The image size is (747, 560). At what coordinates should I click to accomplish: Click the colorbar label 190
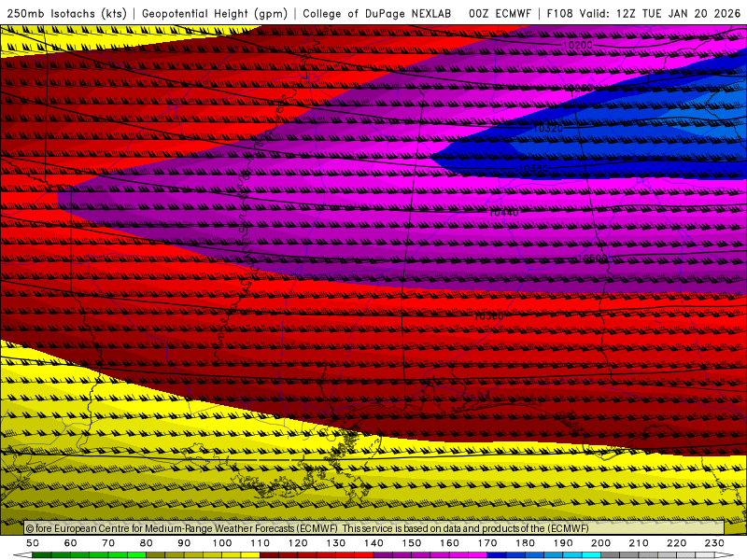(563, 543)
